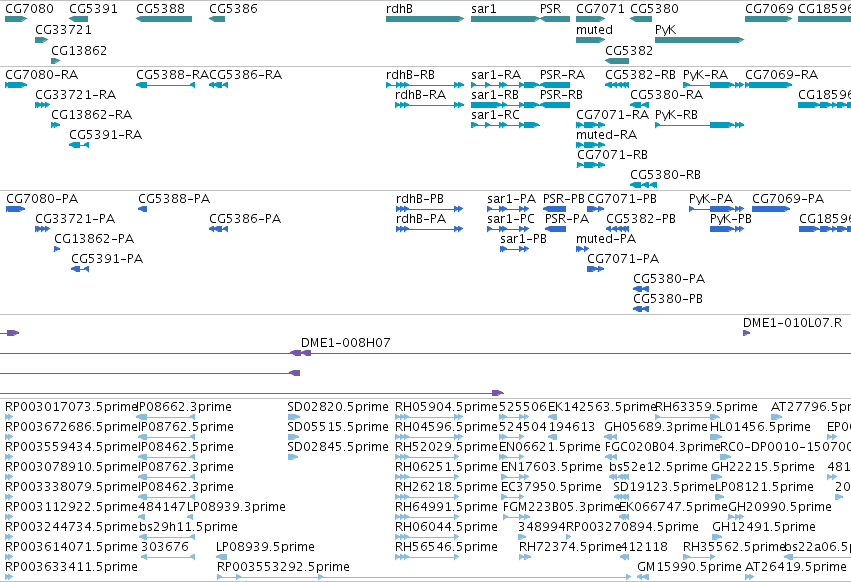
Task: Select the PyK gene label
Action: [665, 30]
